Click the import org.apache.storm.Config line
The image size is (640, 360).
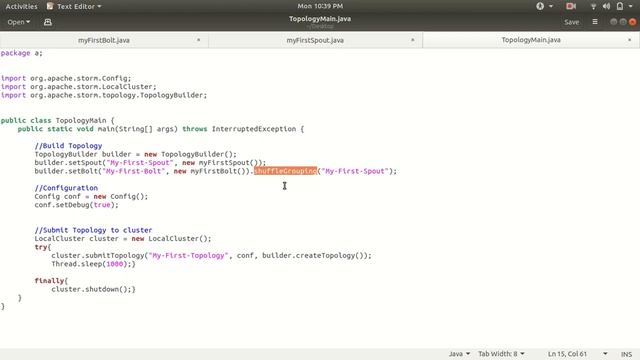click(x=66, y=78)
